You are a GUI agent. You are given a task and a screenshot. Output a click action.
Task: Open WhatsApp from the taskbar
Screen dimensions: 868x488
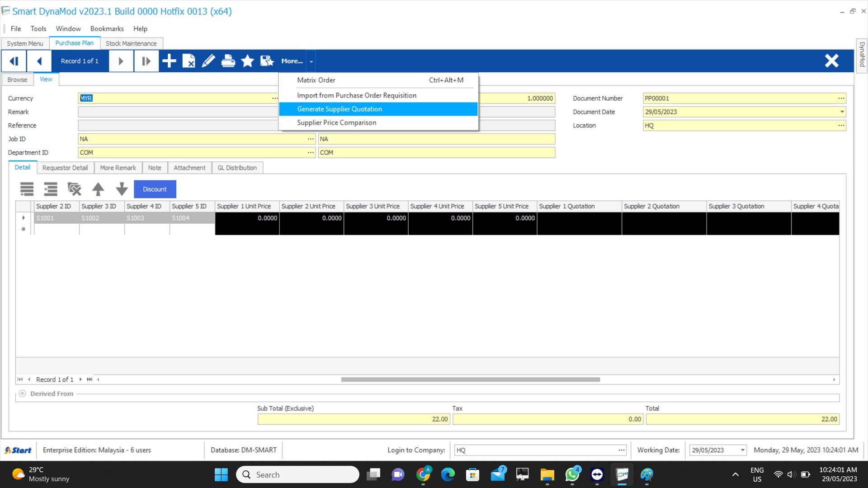coord(572,474)
